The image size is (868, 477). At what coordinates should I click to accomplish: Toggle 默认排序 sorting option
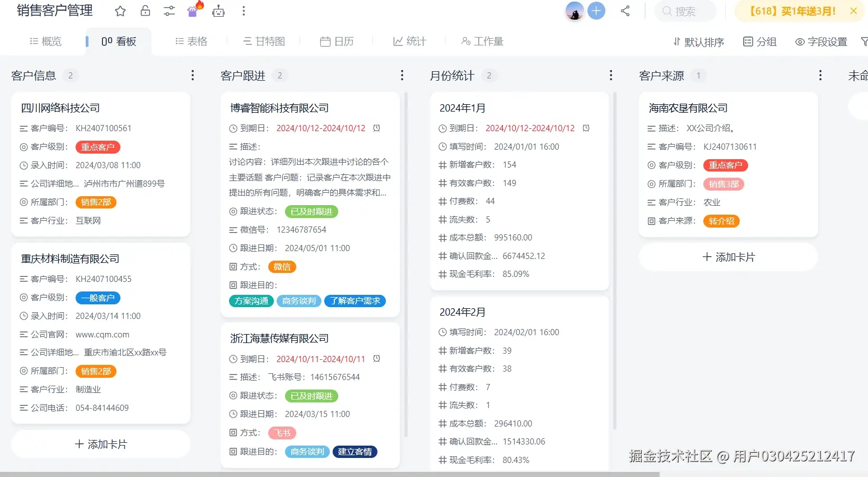click(x=698, y=41)
